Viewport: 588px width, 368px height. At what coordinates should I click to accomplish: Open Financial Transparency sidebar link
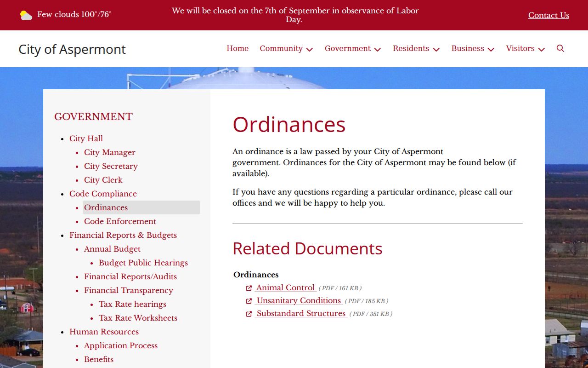[129, 290]
